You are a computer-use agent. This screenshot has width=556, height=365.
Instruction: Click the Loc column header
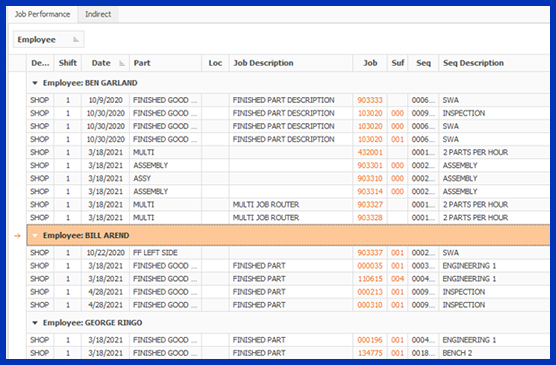click(x=216, y=63)
